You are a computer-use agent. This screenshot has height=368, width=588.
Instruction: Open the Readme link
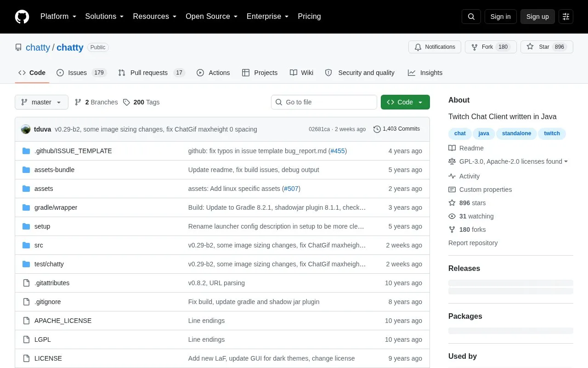[x=466, y=148]
